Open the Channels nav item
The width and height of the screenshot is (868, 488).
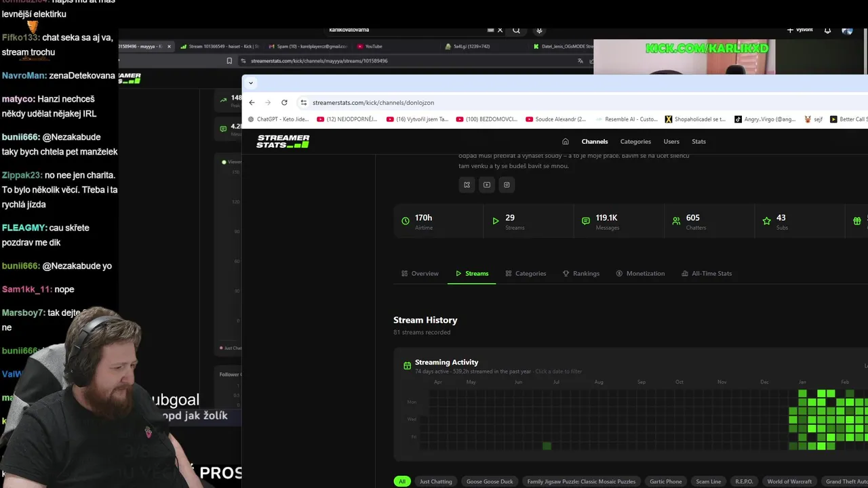595,142
